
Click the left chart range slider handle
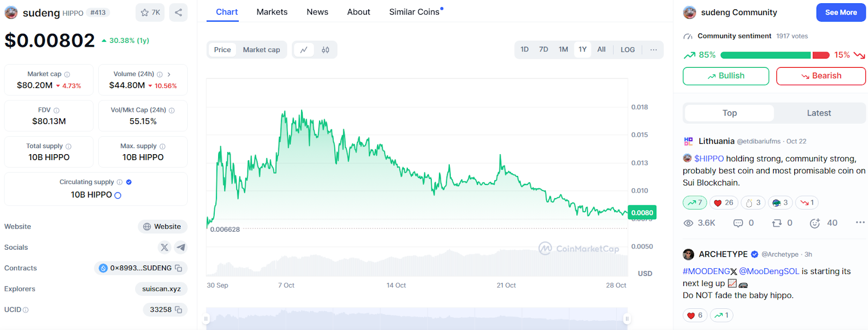click(x=206, y=319)
